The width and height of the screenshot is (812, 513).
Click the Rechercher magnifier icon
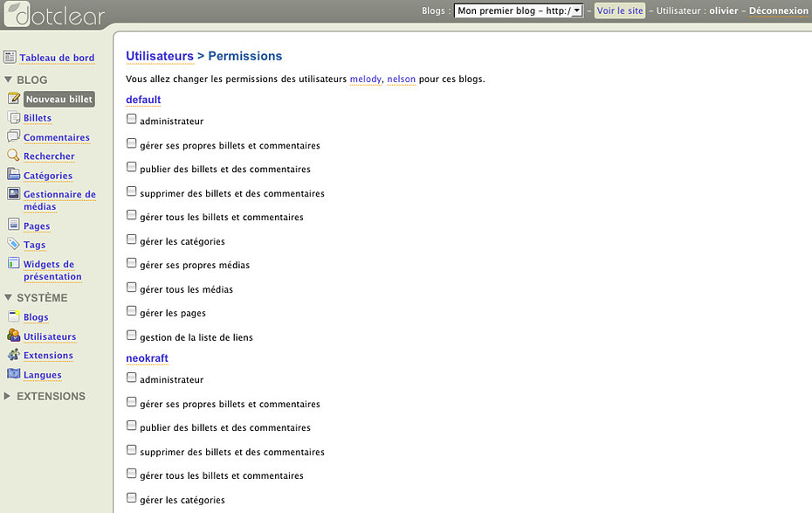pos(14,156)
